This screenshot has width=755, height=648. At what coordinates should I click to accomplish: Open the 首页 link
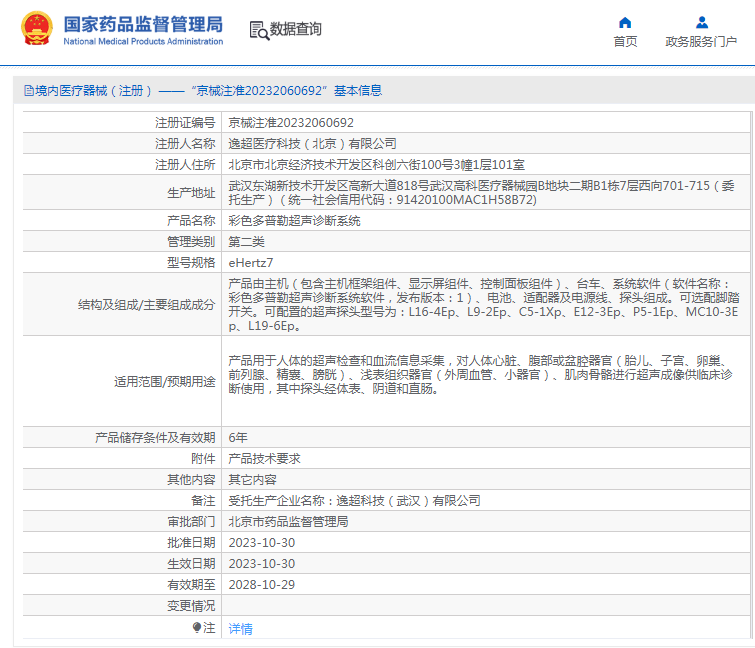[x=625, y=41]
